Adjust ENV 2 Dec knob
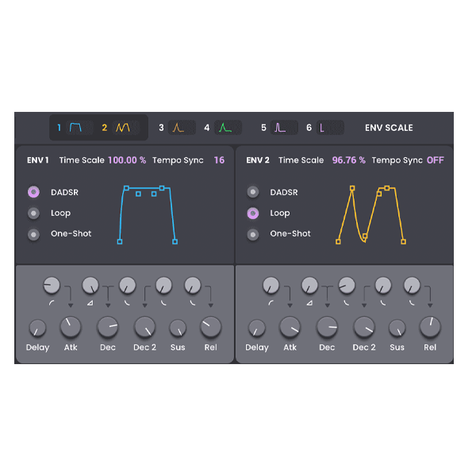Image resolution: width=476 pixels, height=476 pixels. click(327, 327)
